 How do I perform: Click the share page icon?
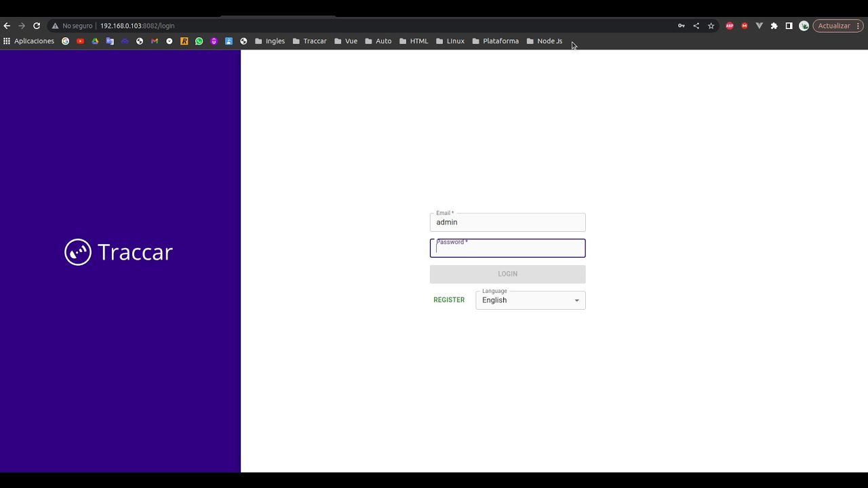(x=696, y=26)
